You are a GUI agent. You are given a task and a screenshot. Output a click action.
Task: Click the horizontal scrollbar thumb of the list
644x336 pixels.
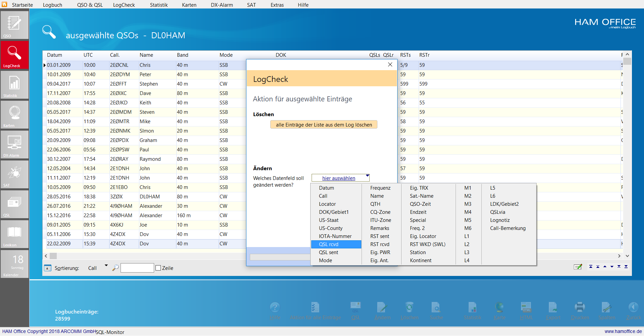(x=53, y=256)
